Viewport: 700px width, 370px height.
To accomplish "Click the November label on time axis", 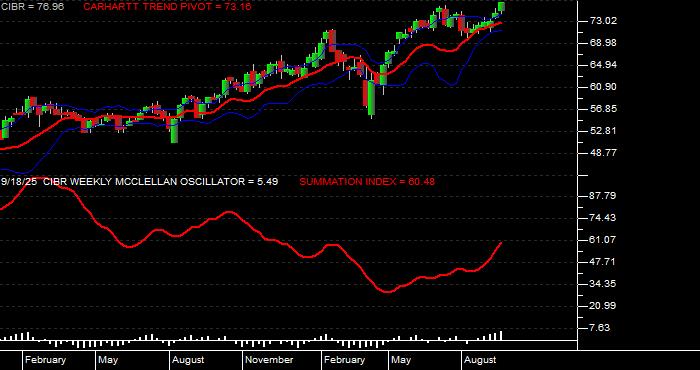I will tap(270, 360).
